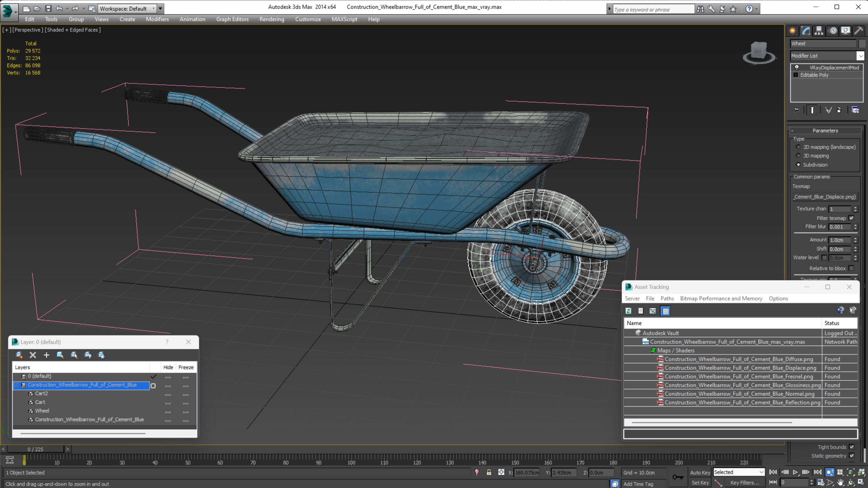Toggle Show End Result icon
Viewport: 868px width, 488px height.
pos(812,110)
